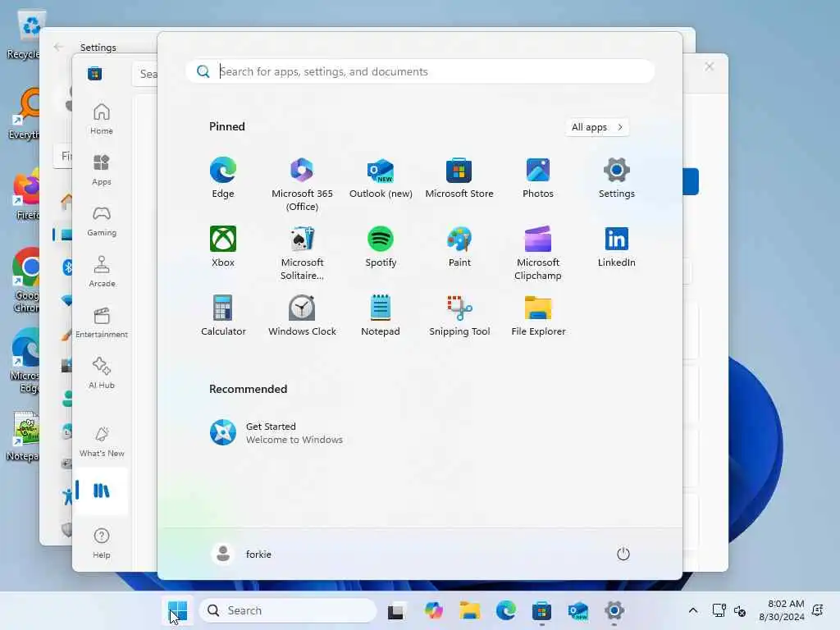This screenshot has width=840, height=630.
Task: Open Get Started recommended item
Action: pos(276,433)
